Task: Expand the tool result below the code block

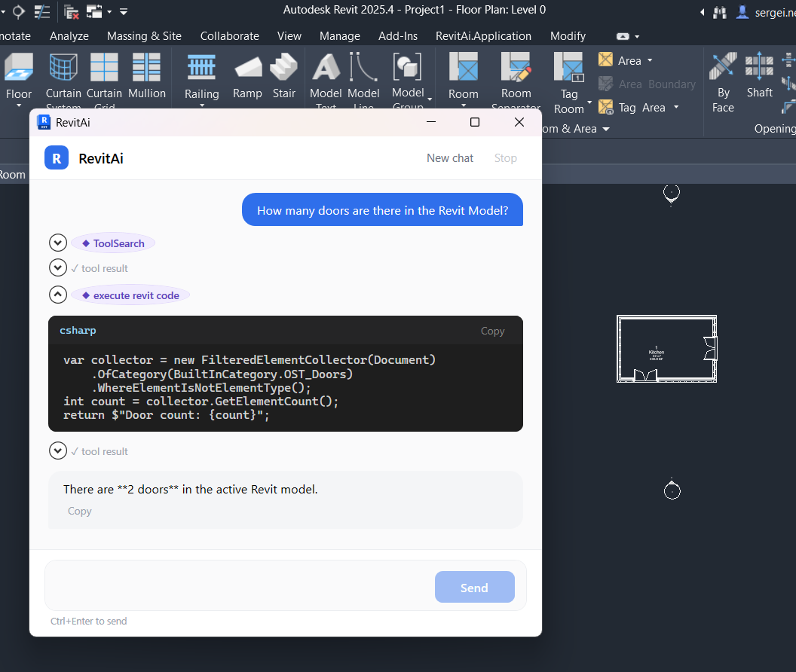Action: [58, 451]
